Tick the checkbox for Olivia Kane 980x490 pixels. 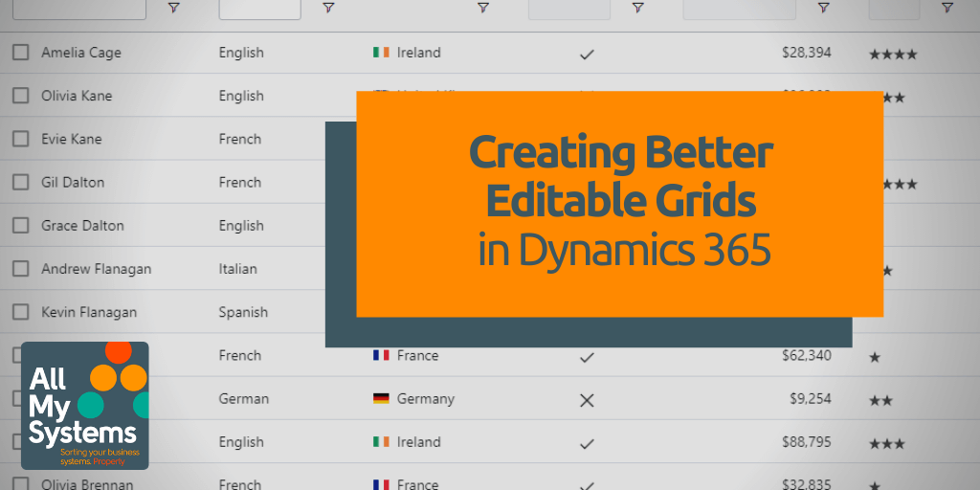pyautogui.click(x=21, y=96)
